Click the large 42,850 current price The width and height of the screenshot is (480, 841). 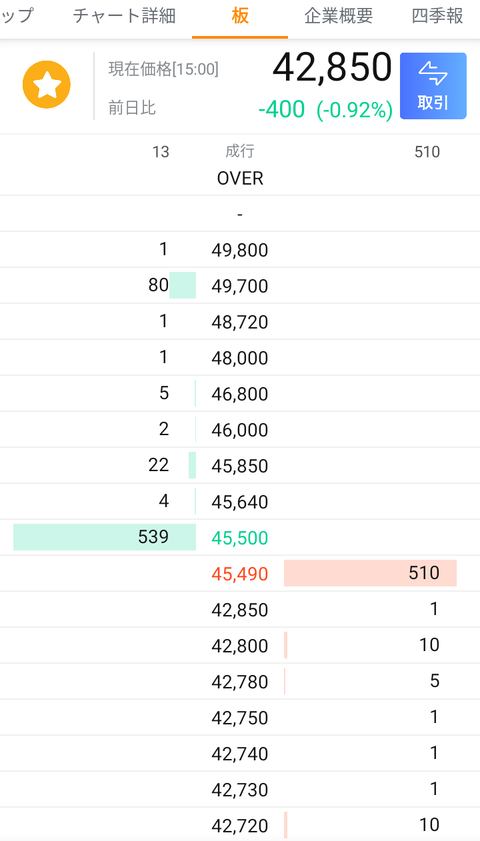[333, 67]
